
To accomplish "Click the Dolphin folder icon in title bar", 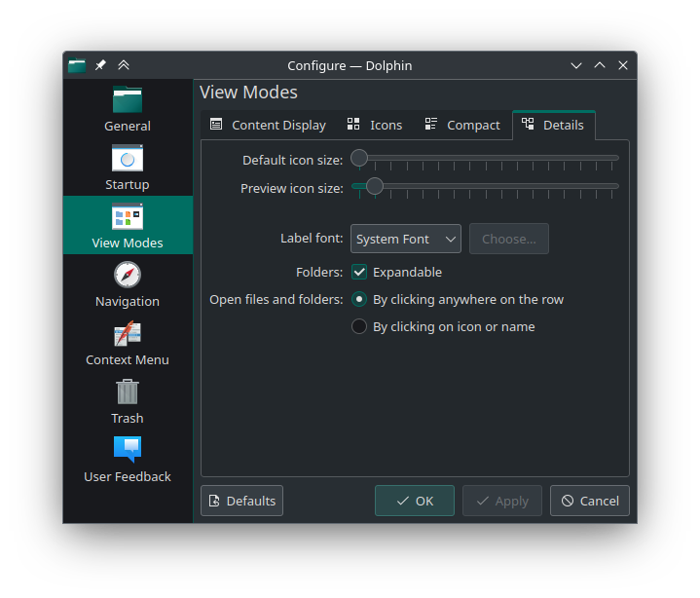I will point(77,65).
